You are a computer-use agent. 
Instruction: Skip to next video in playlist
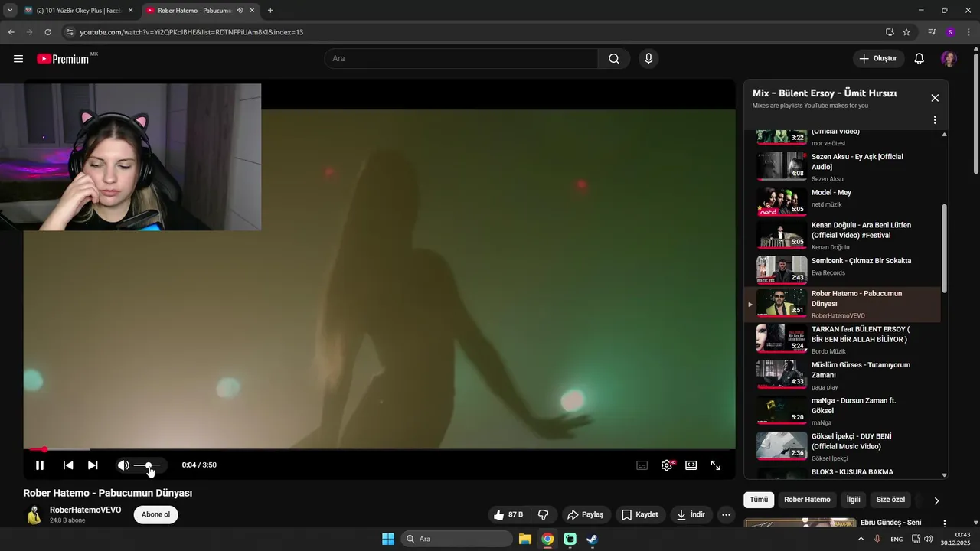[x=93, y=465]
